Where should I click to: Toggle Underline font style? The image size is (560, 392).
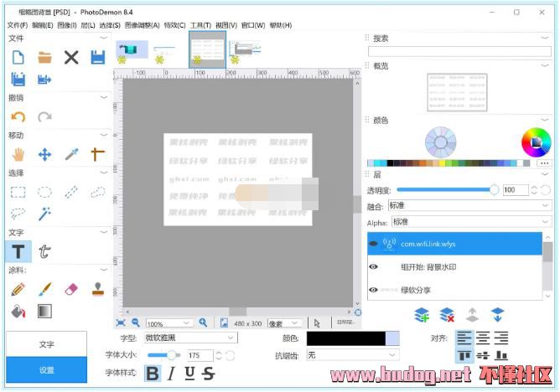pyautogui.click(x=189, y=374)
